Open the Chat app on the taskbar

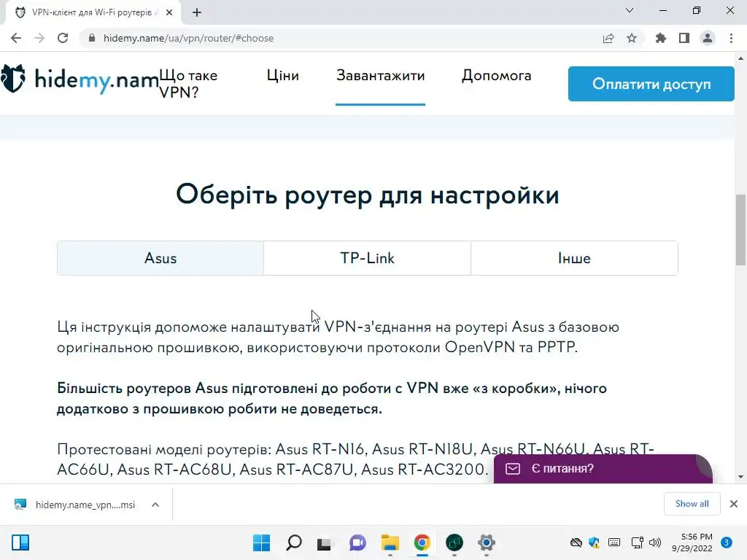point(357,542)
